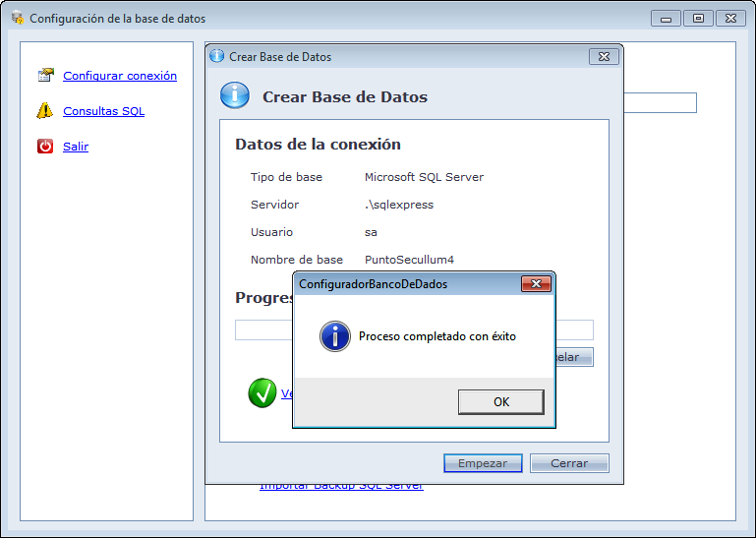
Task: Click the green check mark icon
Action: [262, 393]
